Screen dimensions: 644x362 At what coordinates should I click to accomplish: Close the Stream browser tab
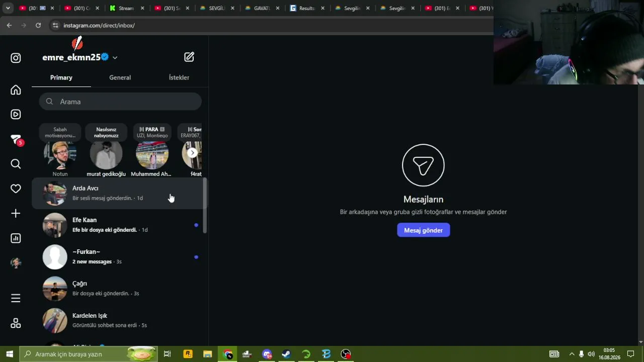click(142, 8)
